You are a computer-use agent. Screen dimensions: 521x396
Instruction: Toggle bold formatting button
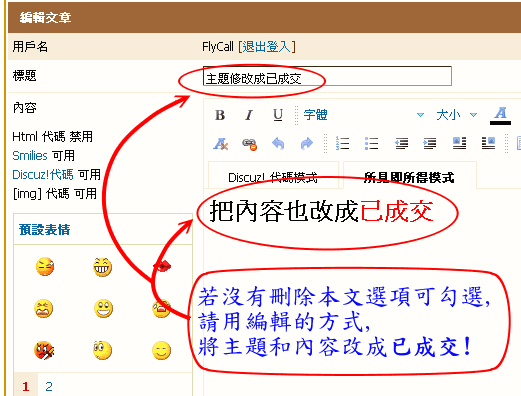(x=220, y=115)
